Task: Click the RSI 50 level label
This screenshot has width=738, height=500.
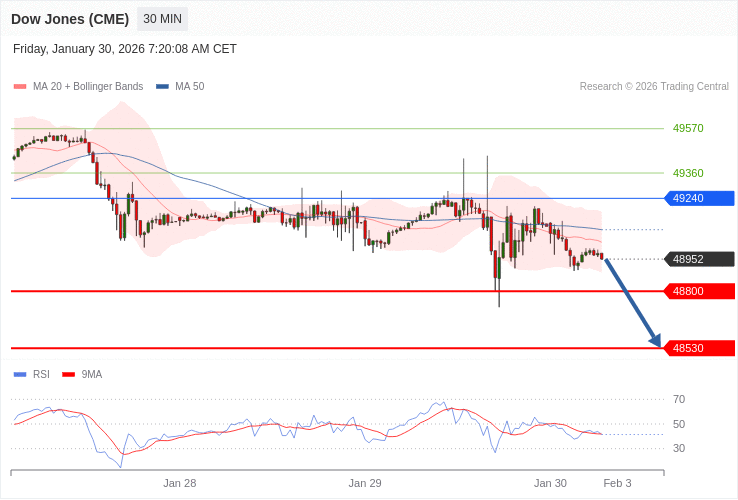Action: point(679,424)
